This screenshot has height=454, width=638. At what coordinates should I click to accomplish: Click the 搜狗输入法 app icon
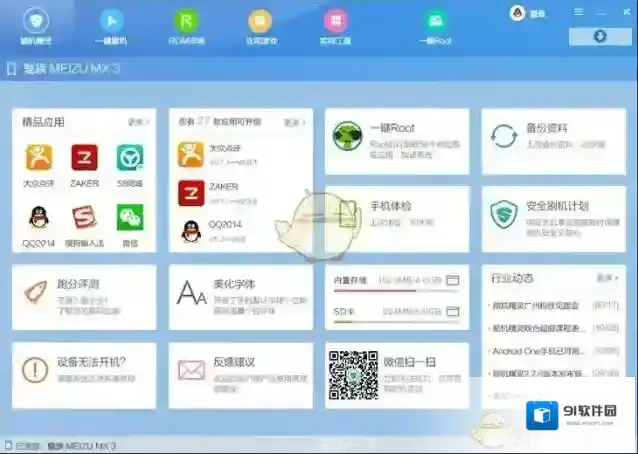[x=84, y=217]
